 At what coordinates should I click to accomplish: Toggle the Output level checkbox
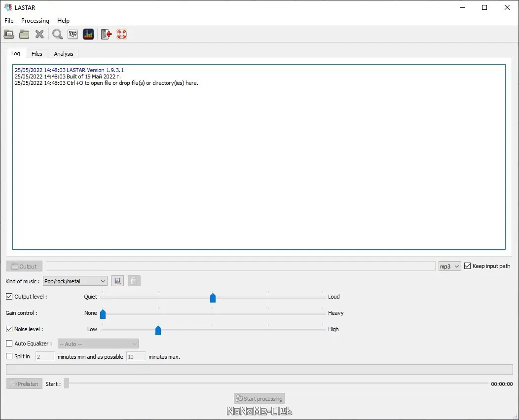(9, 297)
